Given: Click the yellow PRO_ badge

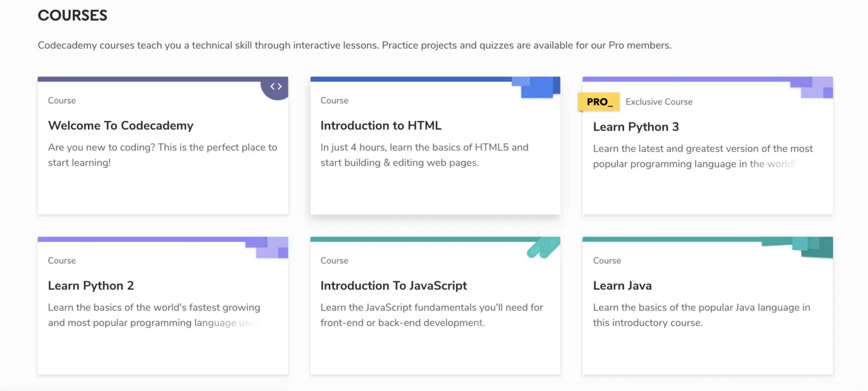Looking at the screenshot, I should coord(599,102).
